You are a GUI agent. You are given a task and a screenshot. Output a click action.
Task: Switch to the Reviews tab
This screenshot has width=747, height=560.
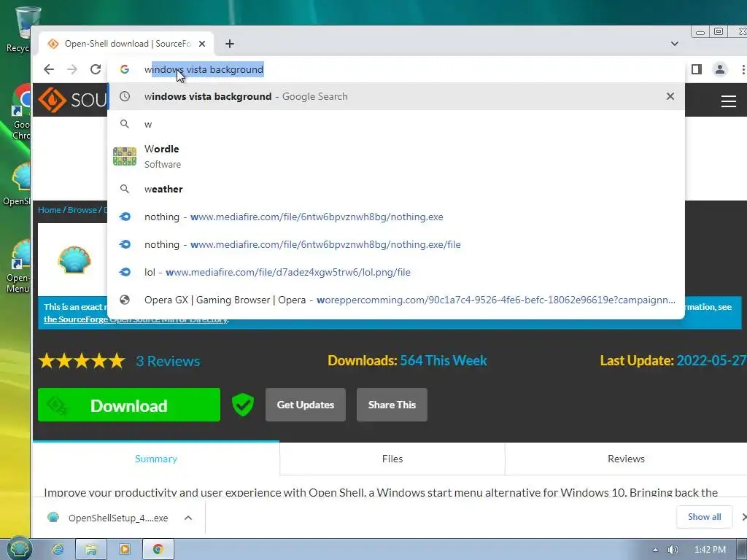(626, 459)
